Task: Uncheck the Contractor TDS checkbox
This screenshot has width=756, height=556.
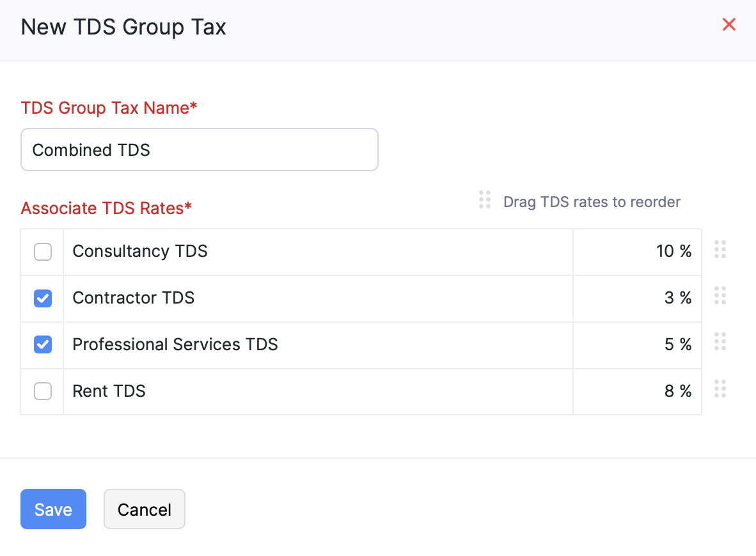Action: (x=43, y=298)
